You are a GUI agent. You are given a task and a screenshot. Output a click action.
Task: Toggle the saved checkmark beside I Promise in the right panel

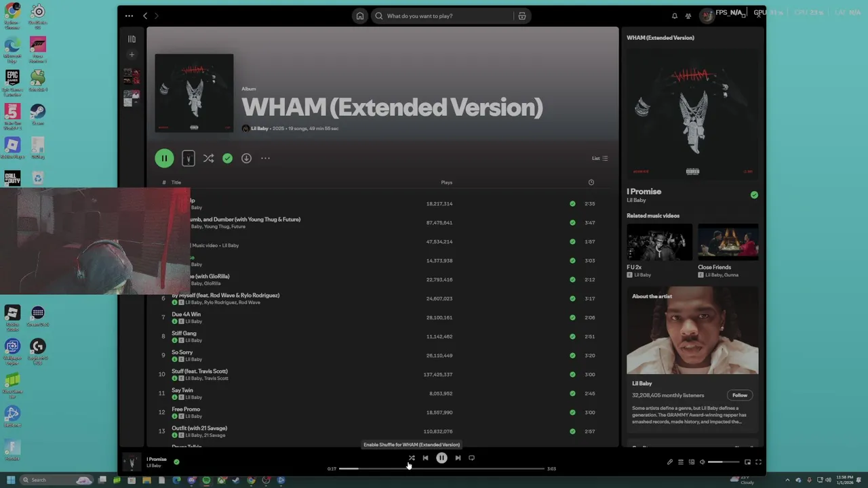754,195
